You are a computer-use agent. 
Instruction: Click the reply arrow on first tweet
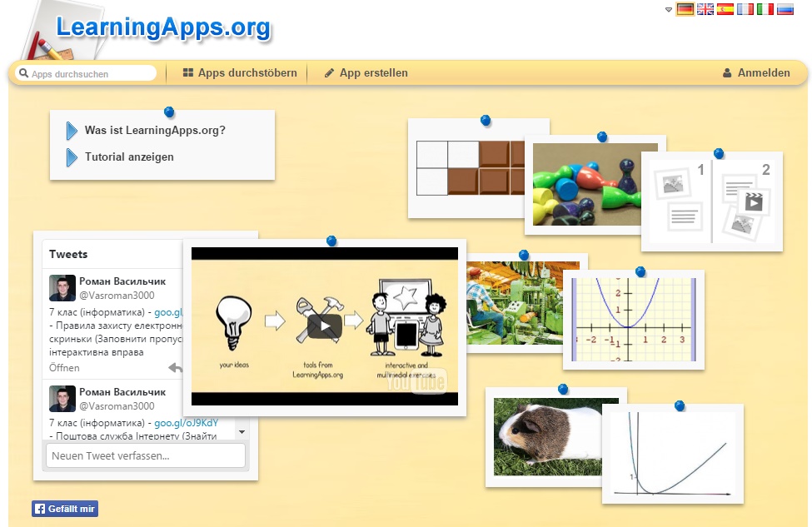pyautogui.click(x=175, y=368)
